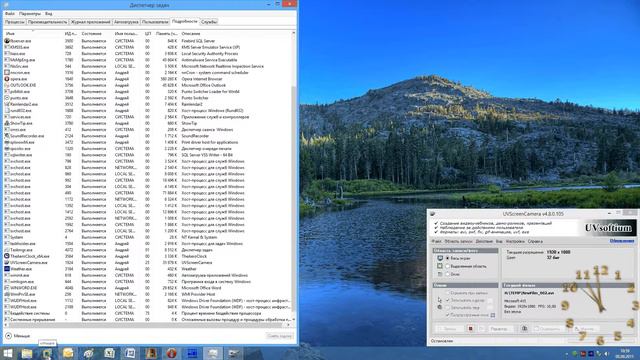This screenshot has width=640, height=360.
Task: Toggle the first Options checkbox in UVScreenCamera
Action: point(448,293)
